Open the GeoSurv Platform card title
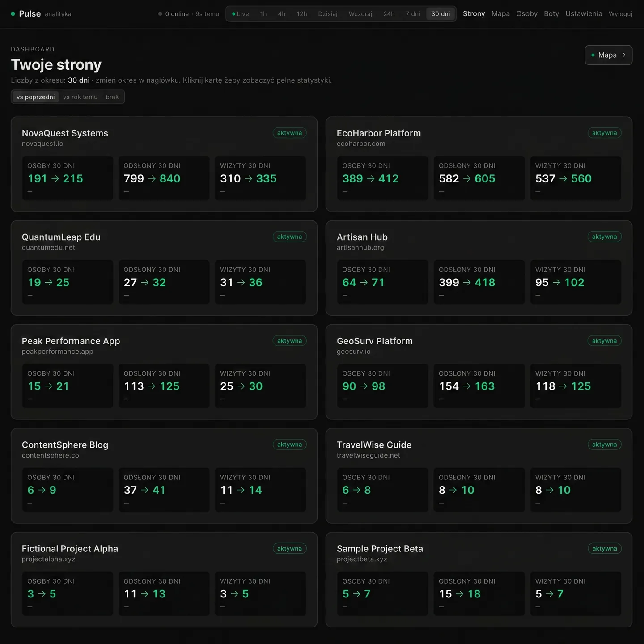This screenshot has height=644, width=644. click(375, 341)
